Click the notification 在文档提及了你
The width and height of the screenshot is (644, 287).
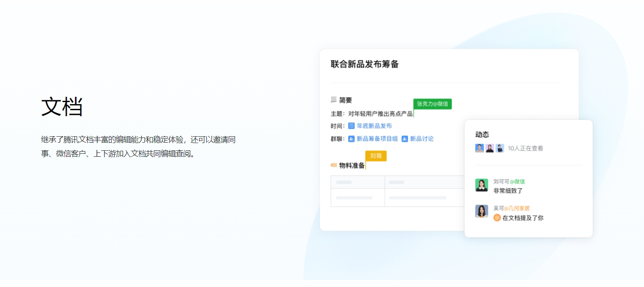[x=523, y=218]
